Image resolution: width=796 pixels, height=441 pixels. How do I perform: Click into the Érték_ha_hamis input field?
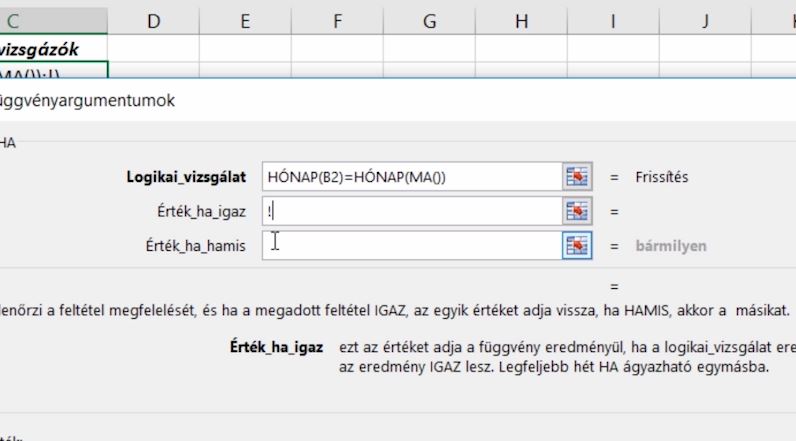point(412,246)
